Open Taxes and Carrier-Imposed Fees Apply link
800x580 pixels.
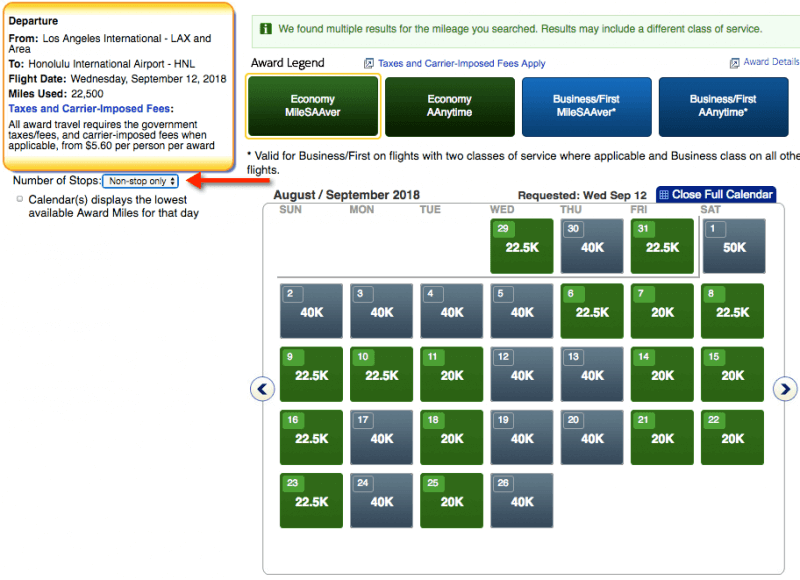tap(461, 63)
